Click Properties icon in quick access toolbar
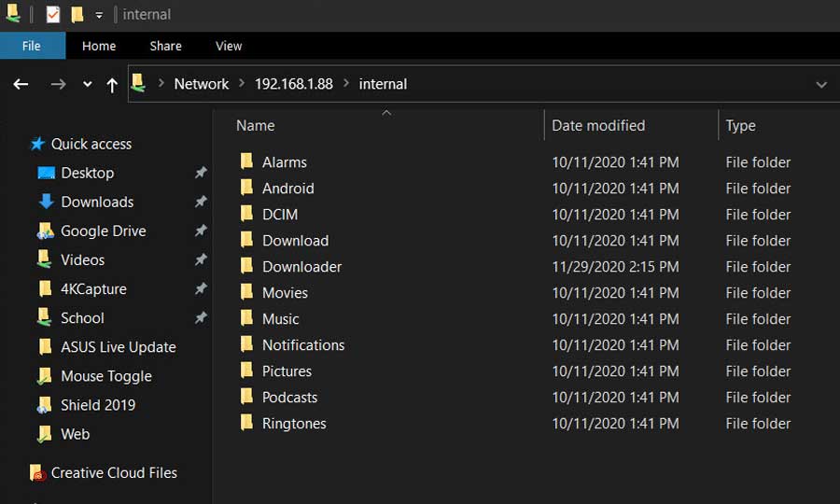The height and width of the screenshot is (504, 840). point(52,14)
